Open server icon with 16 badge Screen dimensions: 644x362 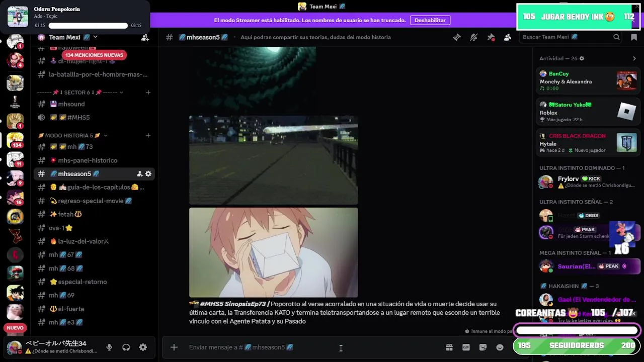pos(15,197)
